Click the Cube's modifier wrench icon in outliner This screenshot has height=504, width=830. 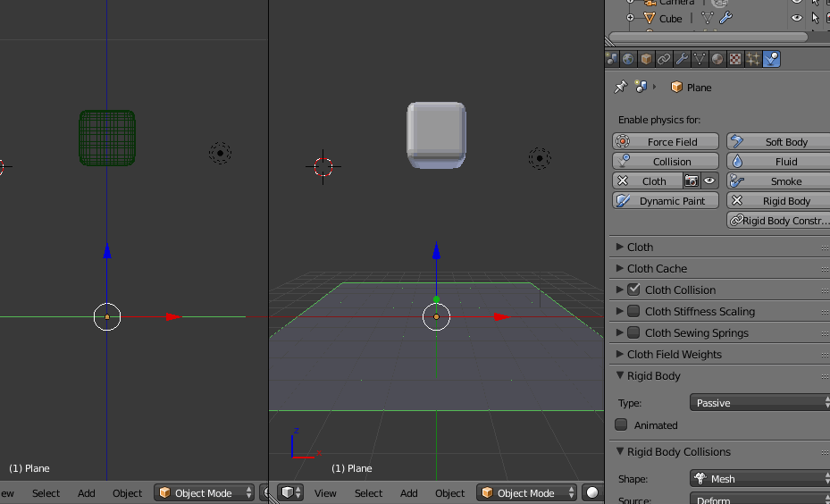(x=725, y=18)
